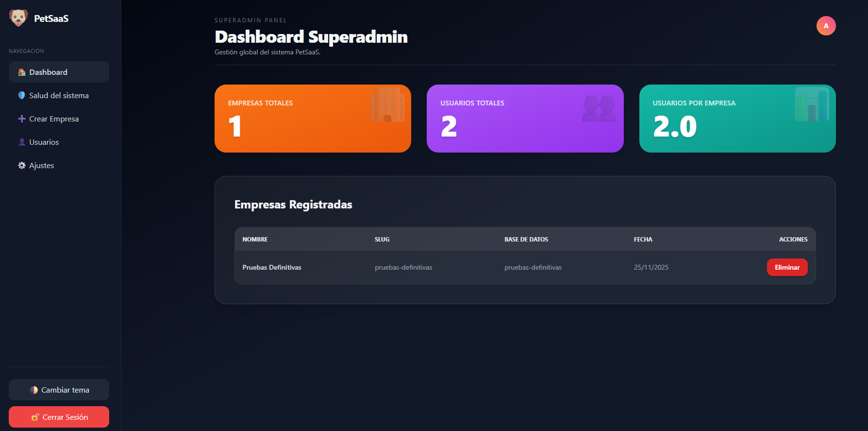
Task: Click the FECHA column header
Action: pos(643,239)
